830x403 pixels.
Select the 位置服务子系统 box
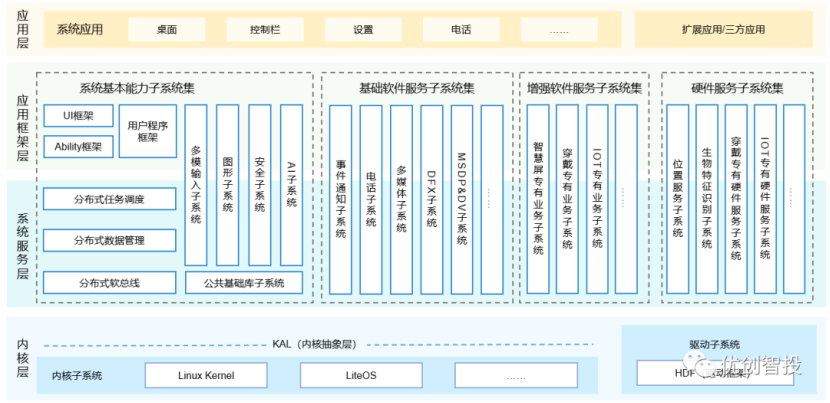point(678,199)
